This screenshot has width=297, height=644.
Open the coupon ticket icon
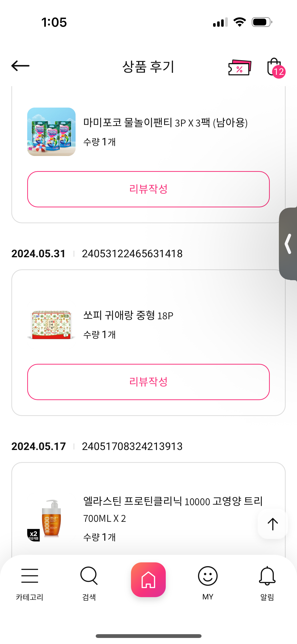tap(240, 67)
